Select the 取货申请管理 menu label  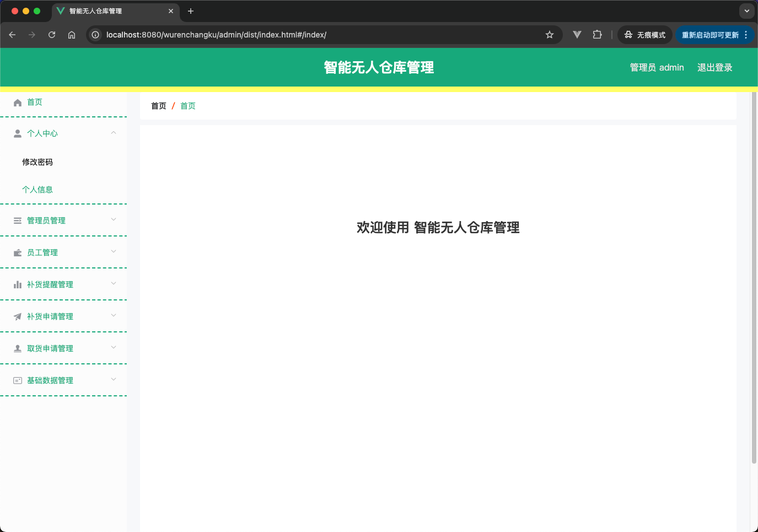tap(50, 348)
